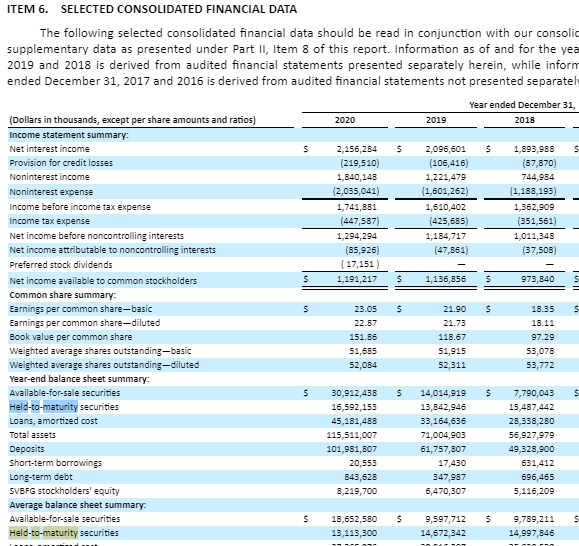This screenshot has width=579, height=546.
Task: Click 'Book value per common share' label
Action: (71, 337)
